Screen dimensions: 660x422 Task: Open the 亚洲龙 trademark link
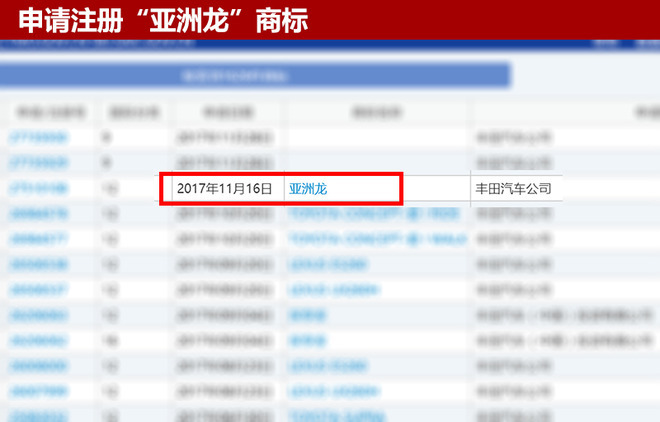click(x=308, y=189)
